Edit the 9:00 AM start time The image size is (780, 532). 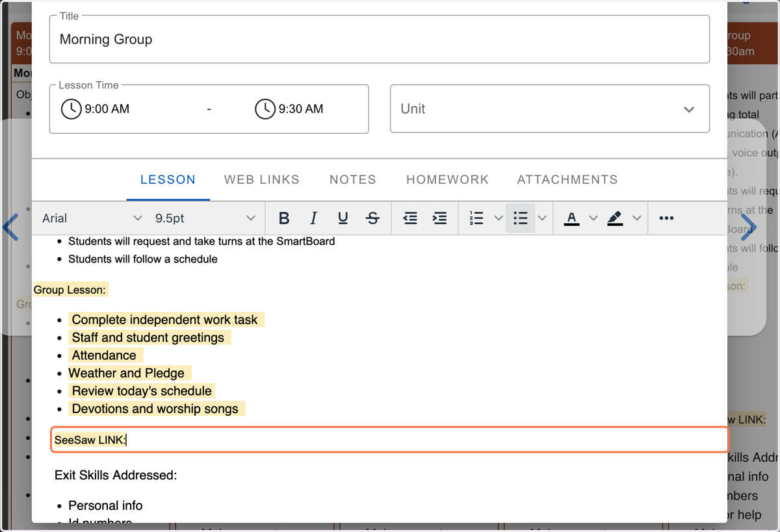pos(107,109)
